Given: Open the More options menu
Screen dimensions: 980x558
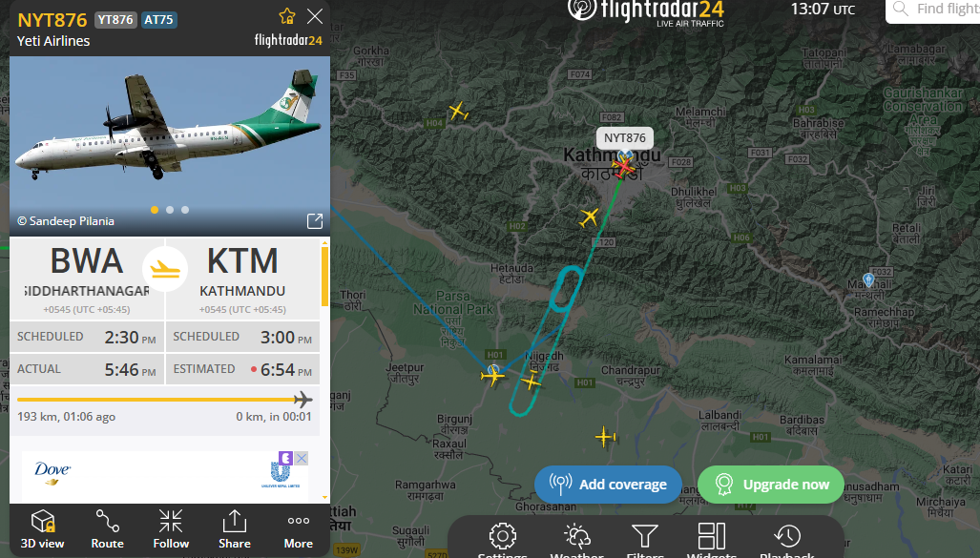Looking at the screenshot, I should [298, 529].
